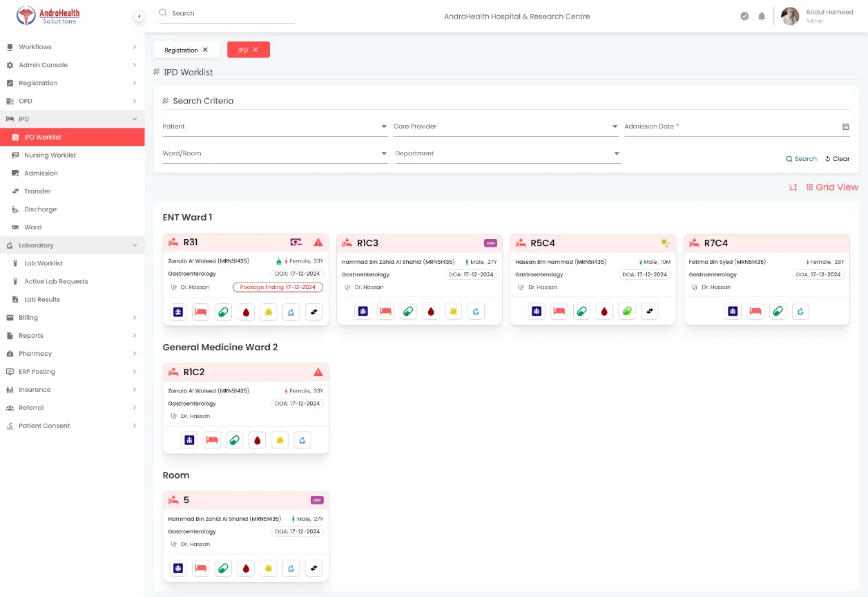Screen dimensions: 868x597
Task: Click the transfer arrows icon on R5C4 card
Action: click(650, 312)
